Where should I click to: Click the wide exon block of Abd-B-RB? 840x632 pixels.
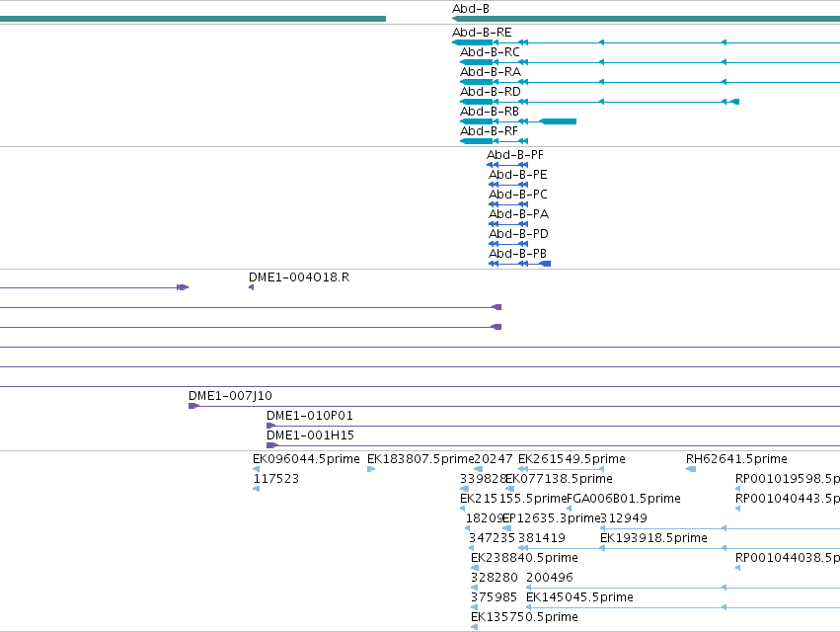[x=558, y=121]
